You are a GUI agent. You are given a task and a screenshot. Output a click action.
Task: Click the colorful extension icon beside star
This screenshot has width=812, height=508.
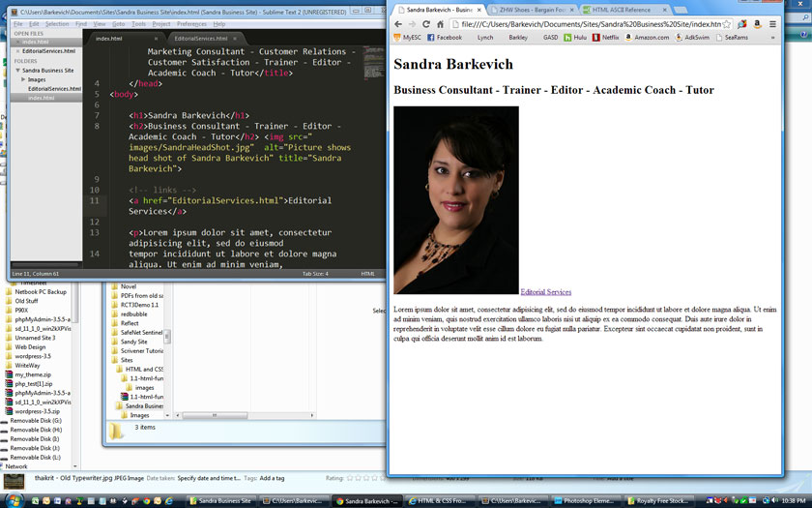click(742, 24)
